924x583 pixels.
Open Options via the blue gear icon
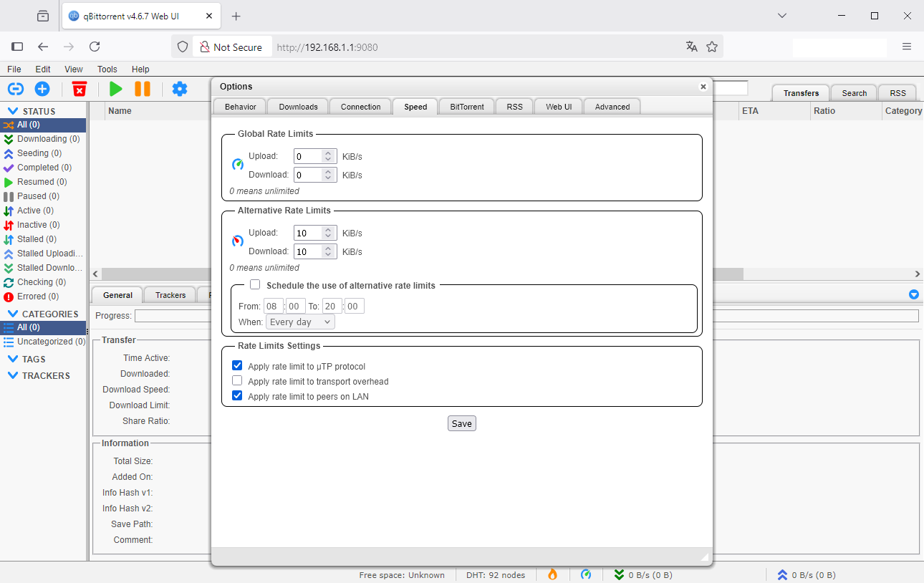180,89
